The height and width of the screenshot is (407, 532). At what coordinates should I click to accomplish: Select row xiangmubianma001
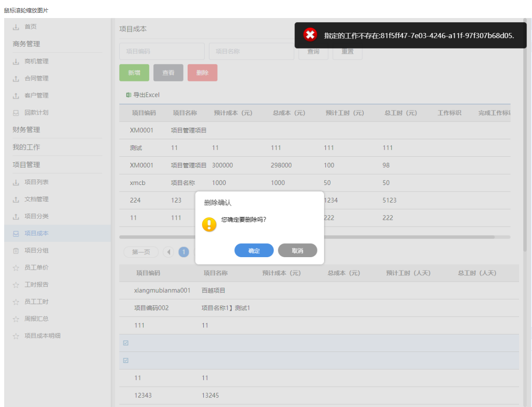coord(319,290)
